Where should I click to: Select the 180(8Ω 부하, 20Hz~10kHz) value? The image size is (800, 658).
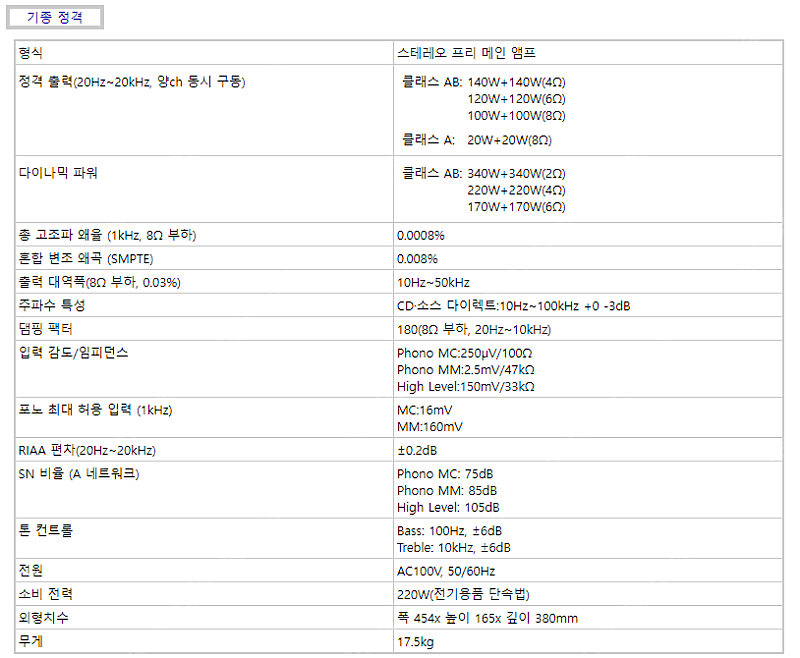point(474,330)
